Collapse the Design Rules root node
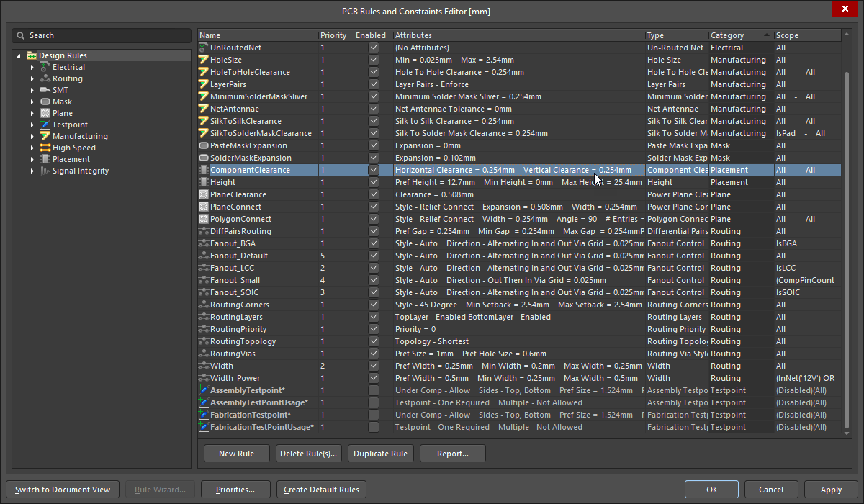 (x=18, y=55)
